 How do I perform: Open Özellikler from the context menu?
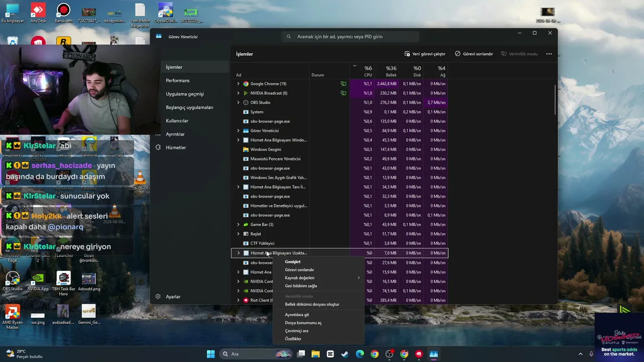coord(318,339)
